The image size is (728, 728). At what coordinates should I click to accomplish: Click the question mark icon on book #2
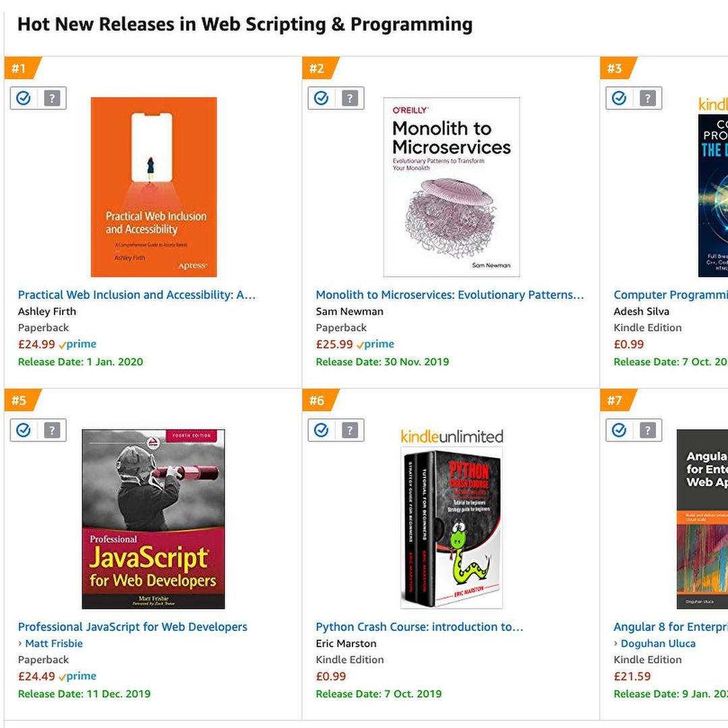click(x=350, y=98)
